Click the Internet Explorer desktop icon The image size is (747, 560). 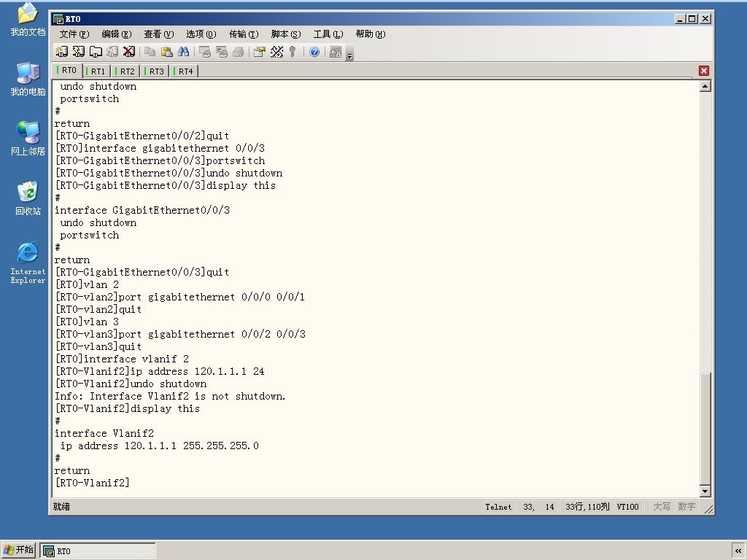[x=28, y=262]
